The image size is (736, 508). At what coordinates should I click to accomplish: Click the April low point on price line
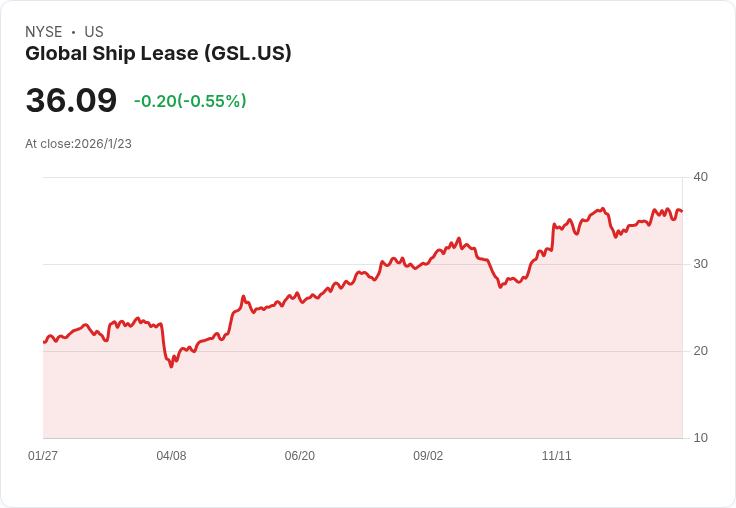(171, 366)
